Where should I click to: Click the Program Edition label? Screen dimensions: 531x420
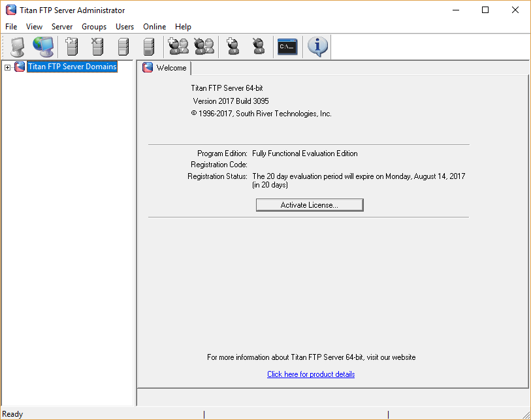[x=222, y=153]
